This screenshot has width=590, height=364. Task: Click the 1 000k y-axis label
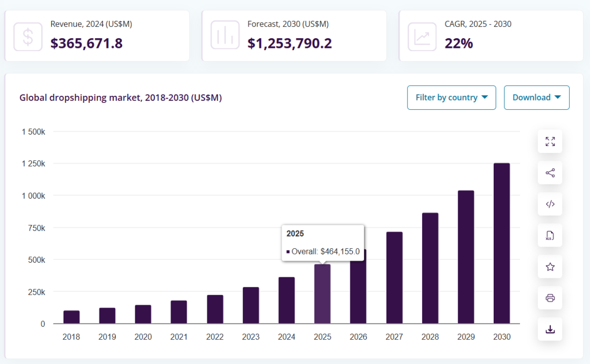point(34,196)
